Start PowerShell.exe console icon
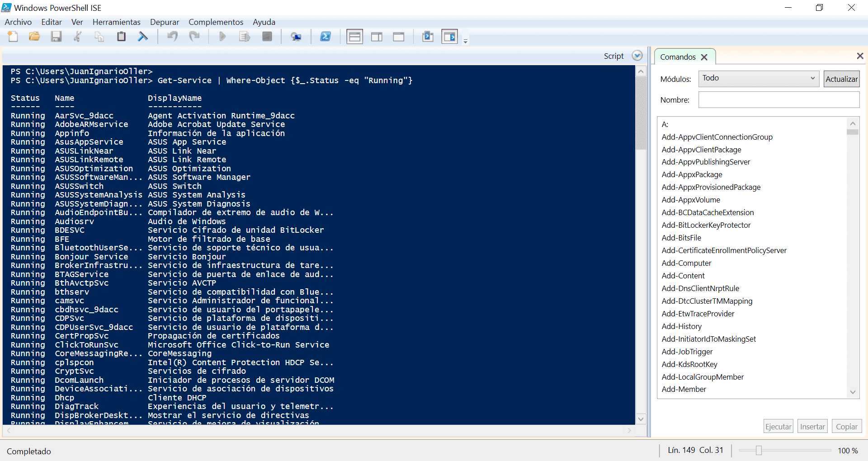868x461 pixels. click(325, 37)
